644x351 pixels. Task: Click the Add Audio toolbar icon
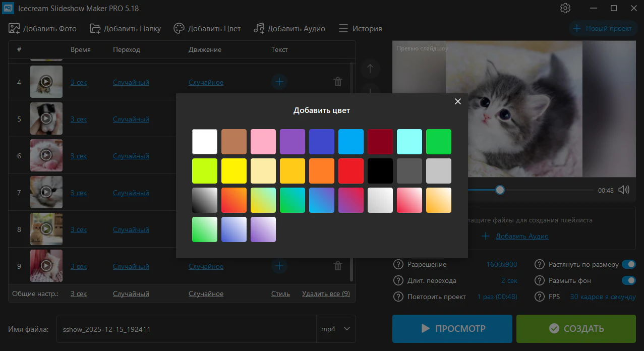(259, 29)
